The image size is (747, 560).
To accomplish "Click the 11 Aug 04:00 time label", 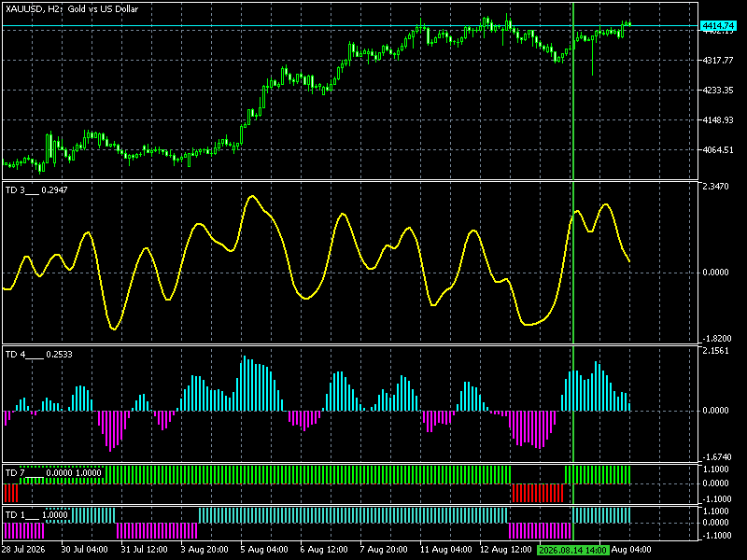I will pos(445,550).
